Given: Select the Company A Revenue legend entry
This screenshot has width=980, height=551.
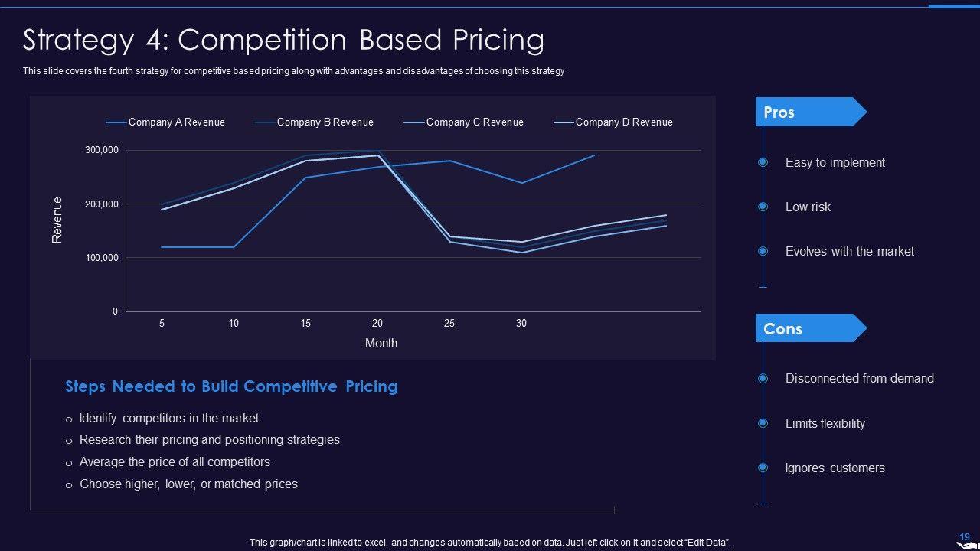Looking at the screenshot, I should click(165, 122).
